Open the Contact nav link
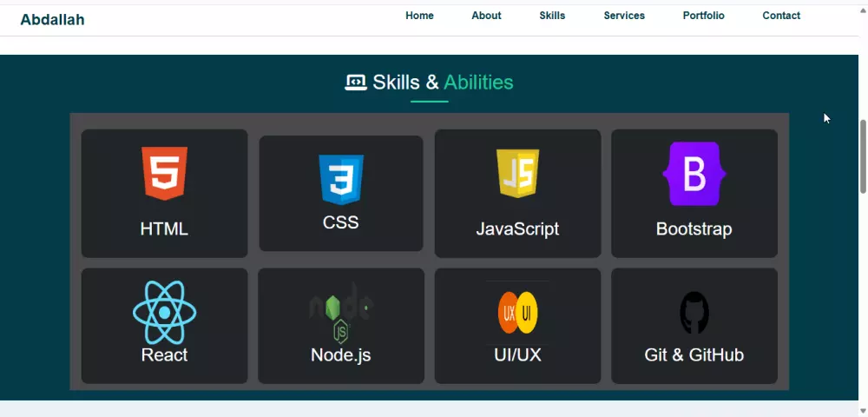 coord(781,16)
